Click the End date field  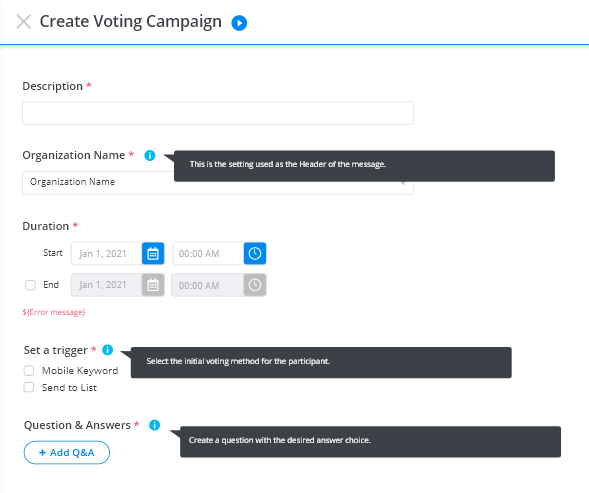[107, 285]
